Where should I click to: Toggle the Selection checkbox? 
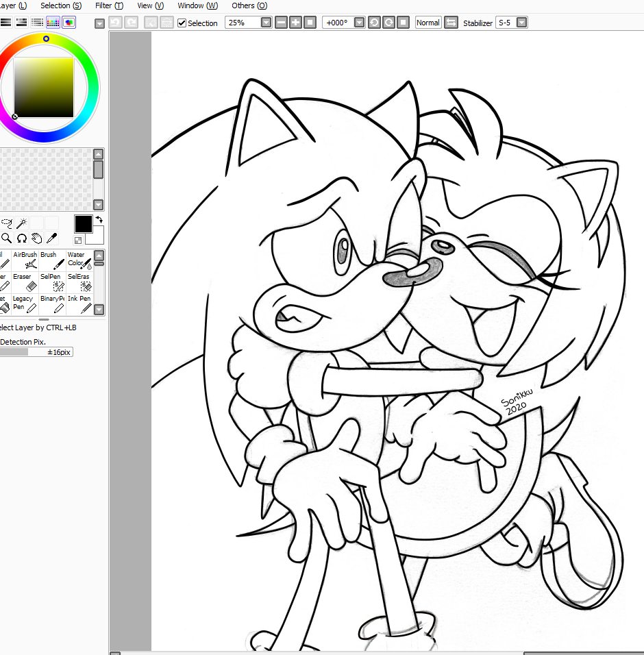click(x=182, y=23)
